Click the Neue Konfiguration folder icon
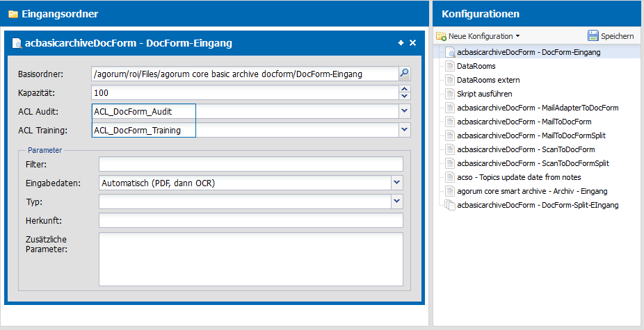 (x=441, y=36)
